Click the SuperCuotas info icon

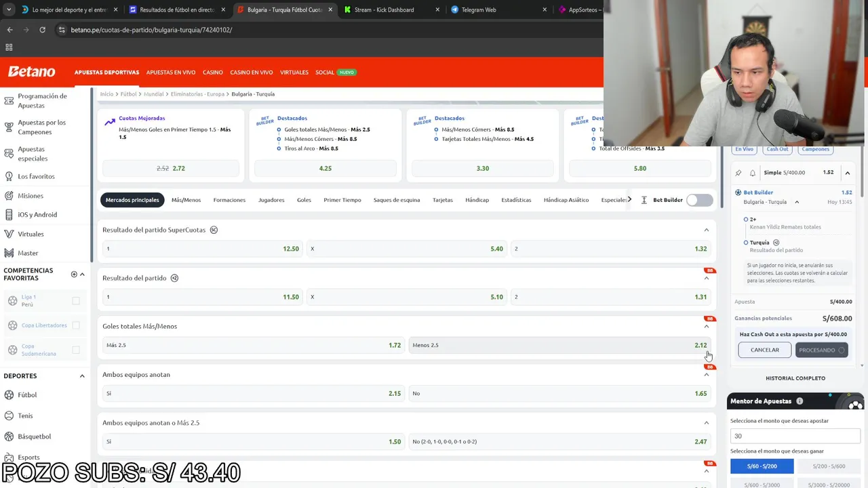pos(214,230)
